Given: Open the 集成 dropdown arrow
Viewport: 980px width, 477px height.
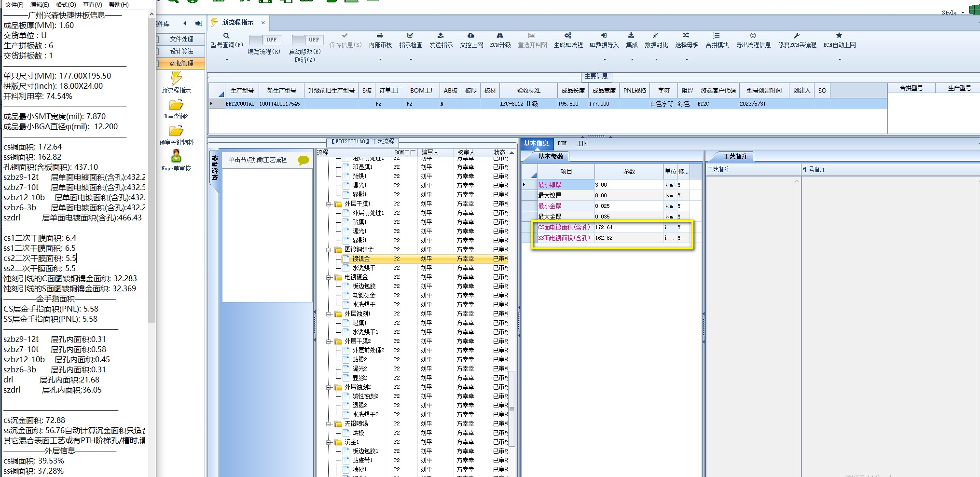Looking at the screenshot, I should tap(632, 60).
